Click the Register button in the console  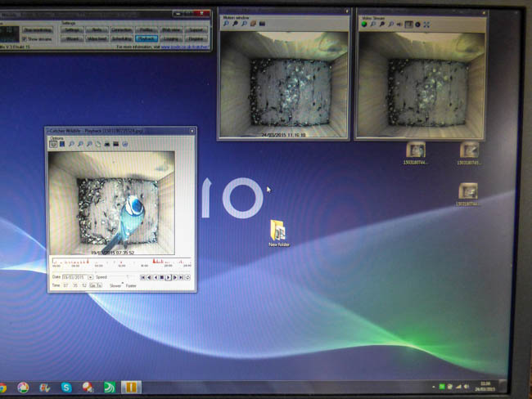tap(196, 38)
